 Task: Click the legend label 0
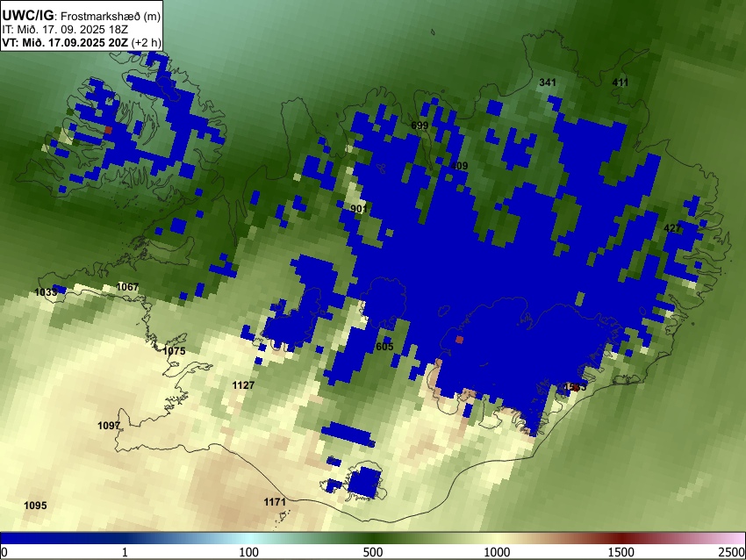[4, 552]
